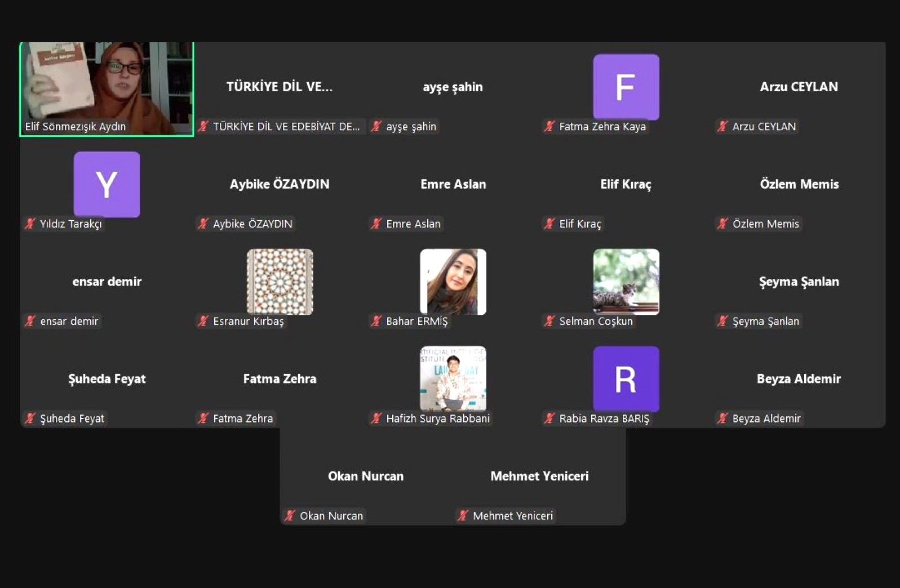
Task: Select the TÜRKİYE DİL VE... participant tile
Action: [x=280, y=87]
